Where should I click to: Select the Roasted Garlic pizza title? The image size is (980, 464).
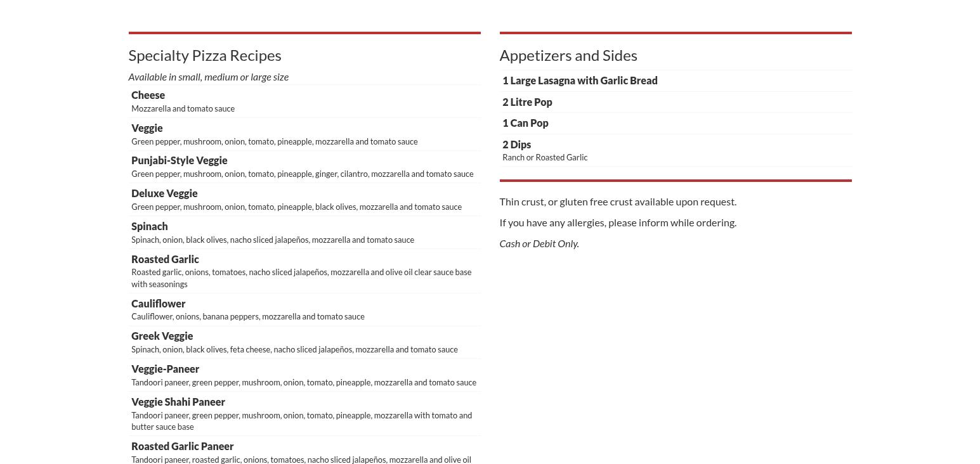click(165, 259)
